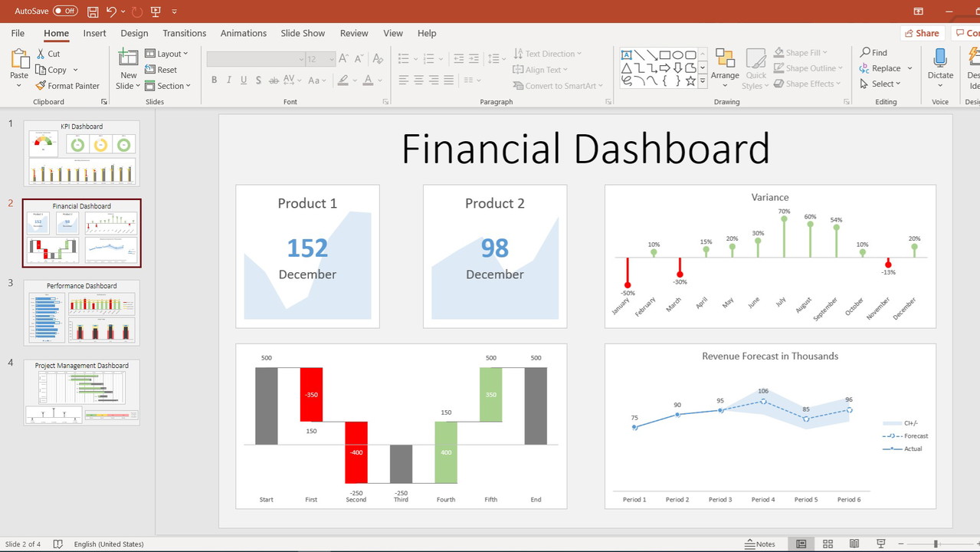
Task: Switch to the Insert tab
Action: point(95,33)
